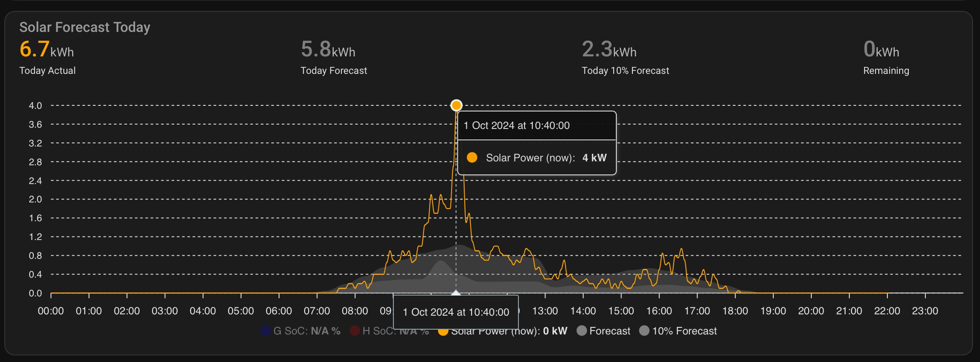Click the 5.8 kWh forecast value
Image resolution: width=980 pixels, height=362 pixels.
click(328, 49)
